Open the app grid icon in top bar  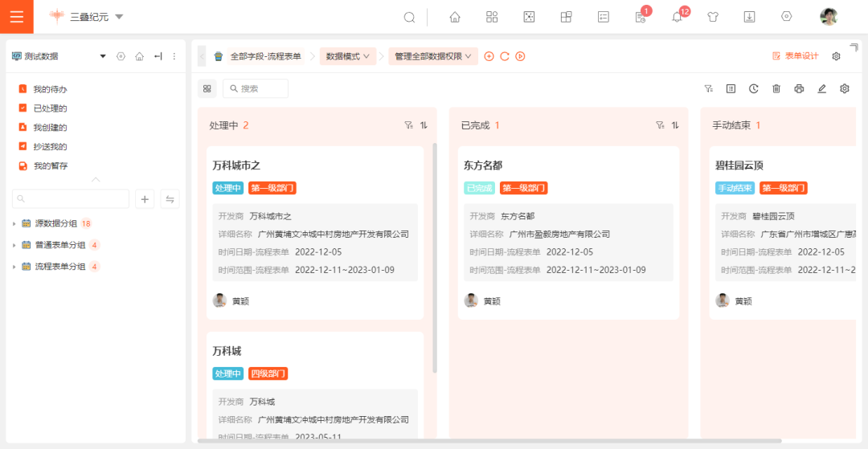492,17
